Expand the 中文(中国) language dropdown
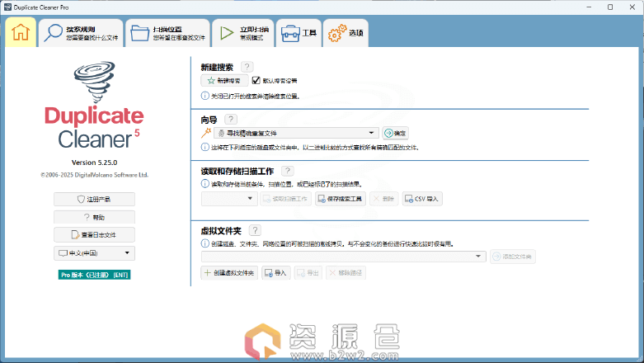 coord(128,252)
